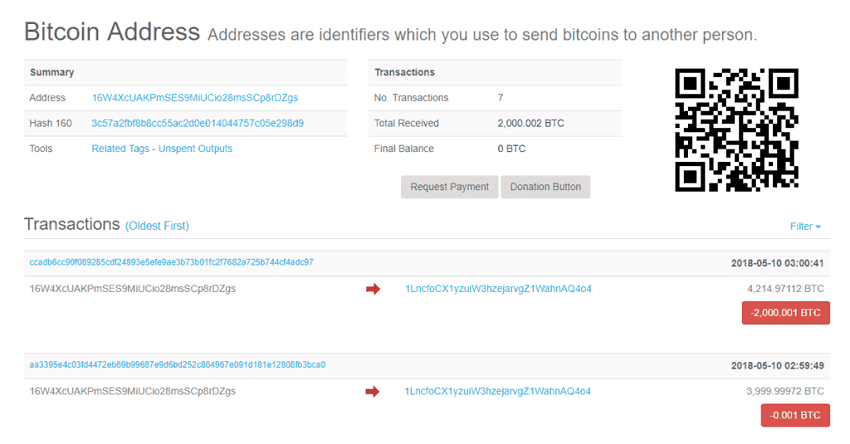The height and width of the screenshot is (444, 850).
Task: Toggle Oldest First transaction sorting
Action: (157, 226)
